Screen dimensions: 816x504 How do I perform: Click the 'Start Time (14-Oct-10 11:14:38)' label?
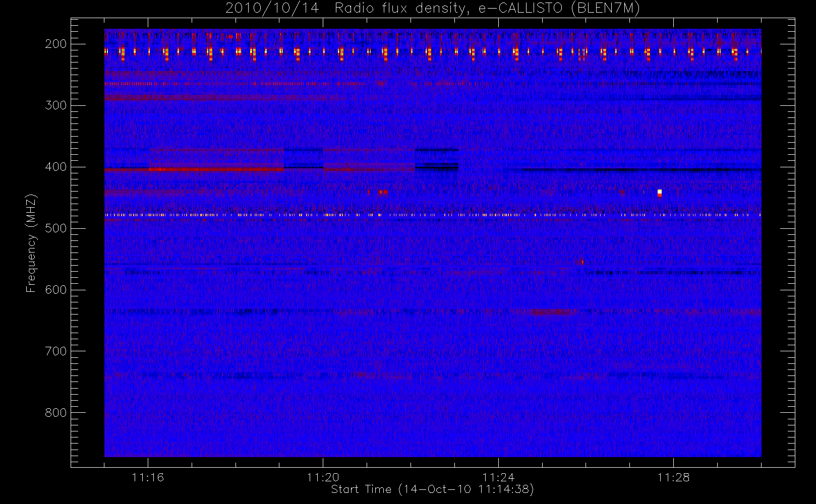pyautogui.click(x=432, y=489)
